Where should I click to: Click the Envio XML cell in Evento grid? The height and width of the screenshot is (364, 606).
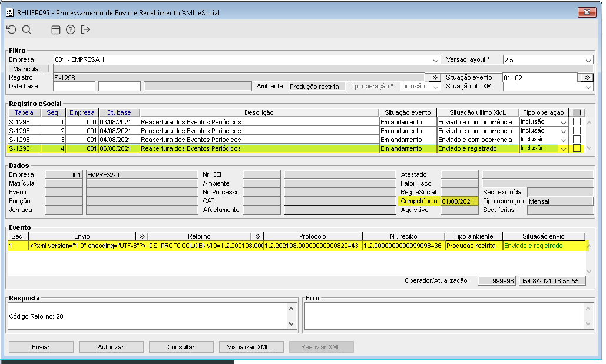tap(88, 246)
